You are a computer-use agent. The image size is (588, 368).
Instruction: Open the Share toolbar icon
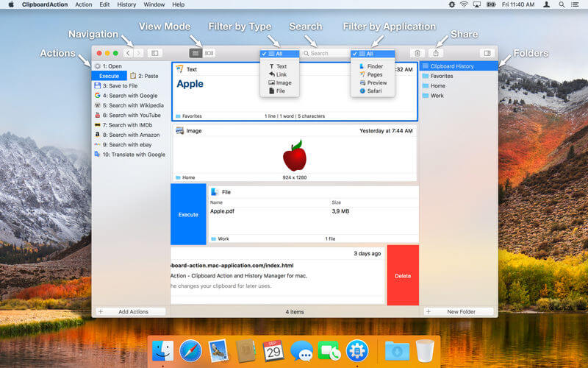pos(436,53)
